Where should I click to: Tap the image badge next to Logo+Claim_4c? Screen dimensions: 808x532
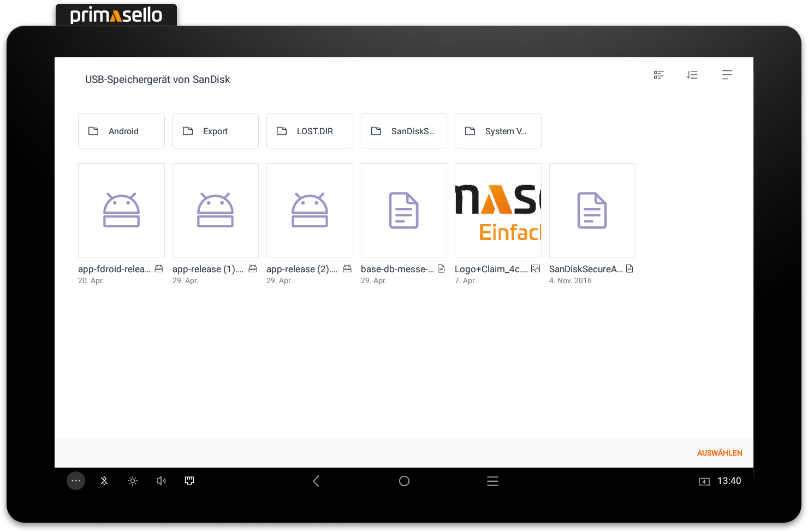[x=536, y=268]
